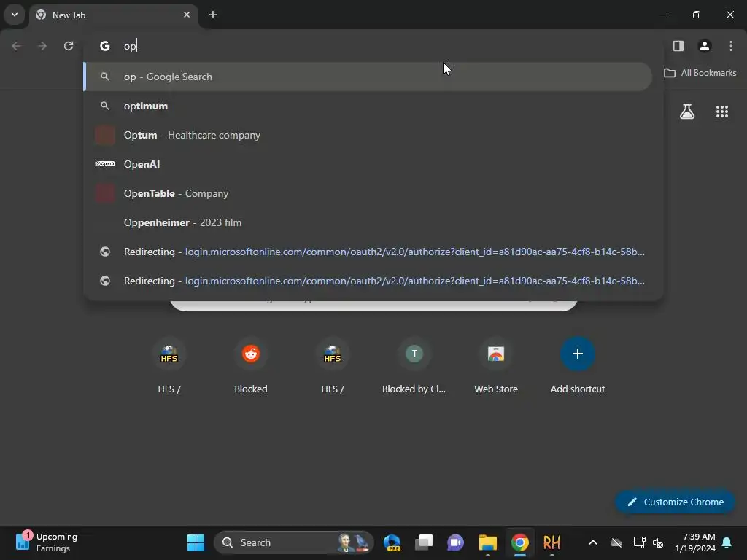Open Task View on the taskbar
Viewport: 747px width, 560px height.
pos(424,542)
